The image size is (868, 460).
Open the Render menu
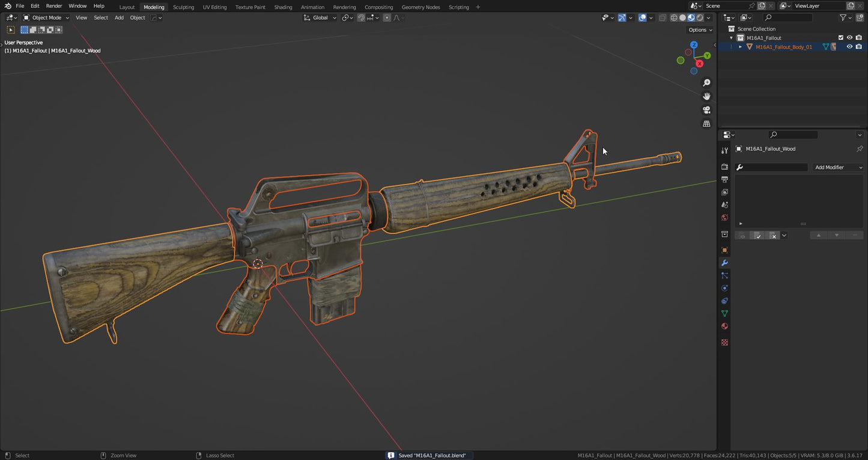[53, 5]
